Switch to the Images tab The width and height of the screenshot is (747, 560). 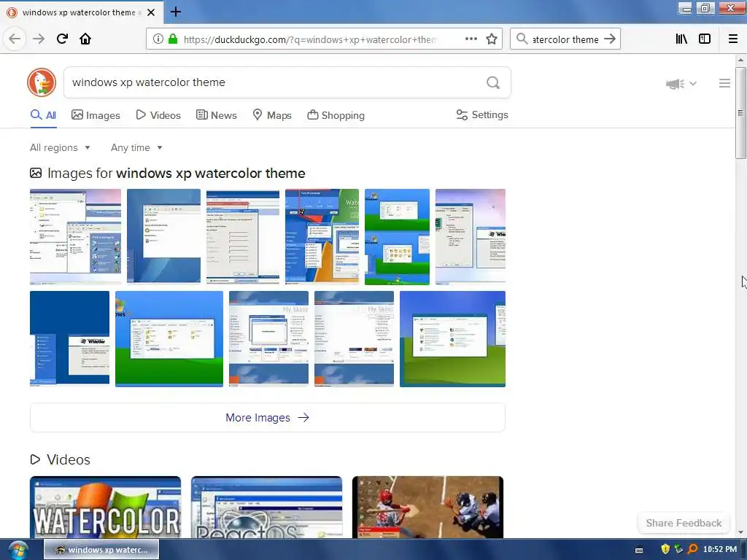[96, 115]
